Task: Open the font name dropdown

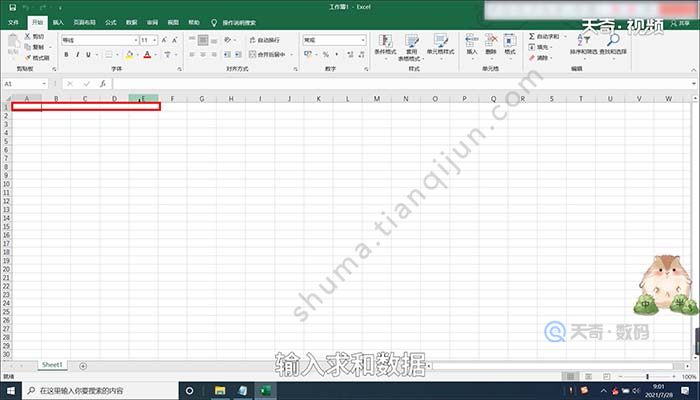Action: click(136, 40)
